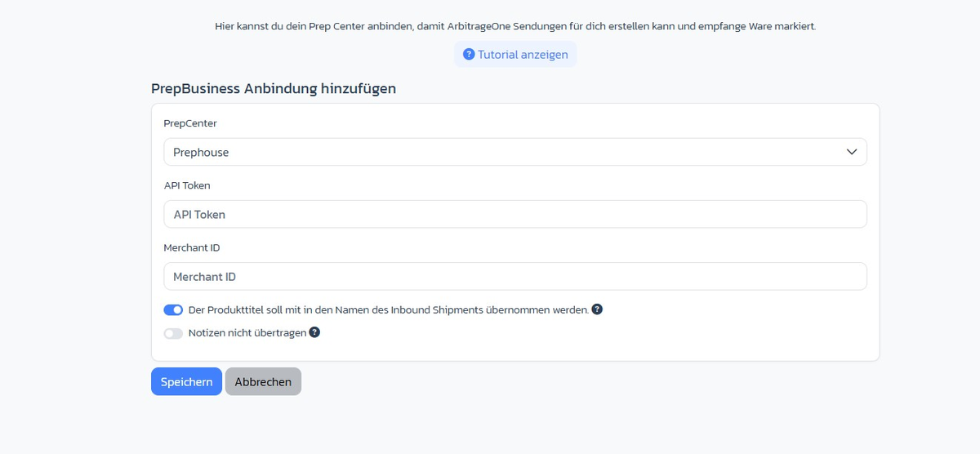Screen dimensions: 980x454
Task: Cancel with the Abbrechen button
Action: click(263, 381)
